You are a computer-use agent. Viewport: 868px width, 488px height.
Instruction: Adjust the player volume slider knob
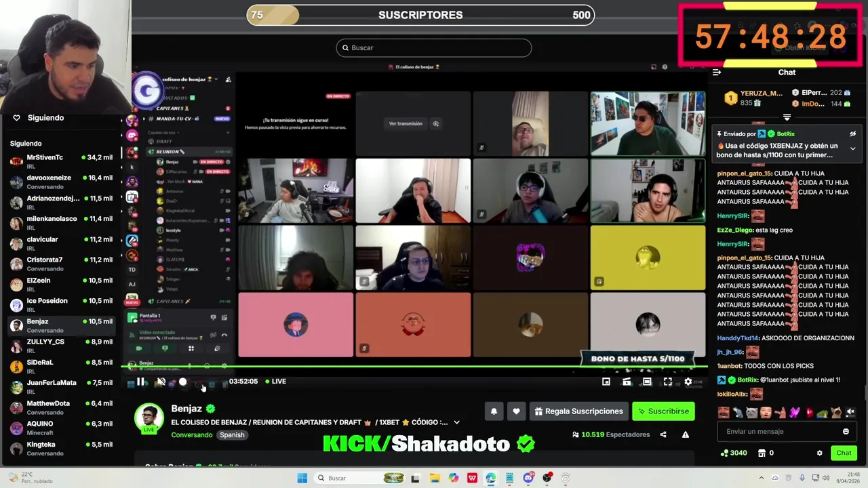click(x=182, y=382)
